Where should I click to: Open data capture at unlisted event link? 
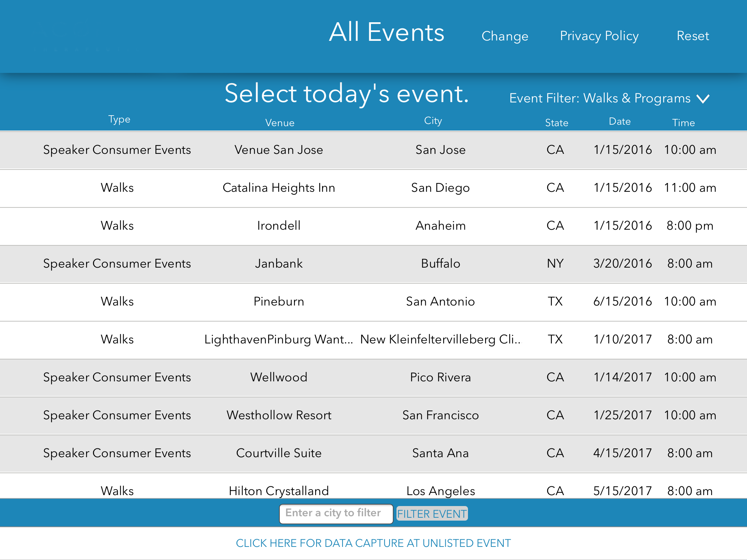point(373,543)
